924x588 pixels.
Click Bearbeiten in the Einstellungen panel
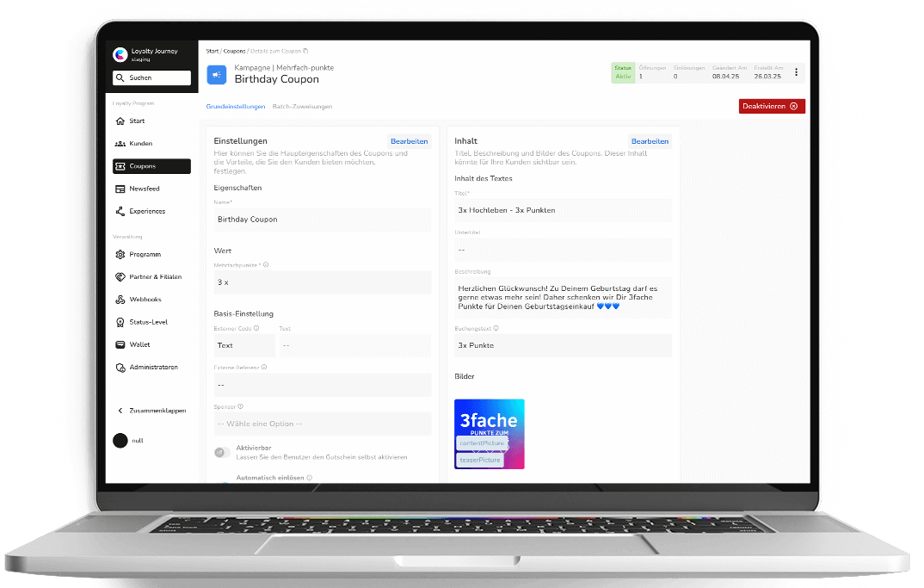pos(409,141)
